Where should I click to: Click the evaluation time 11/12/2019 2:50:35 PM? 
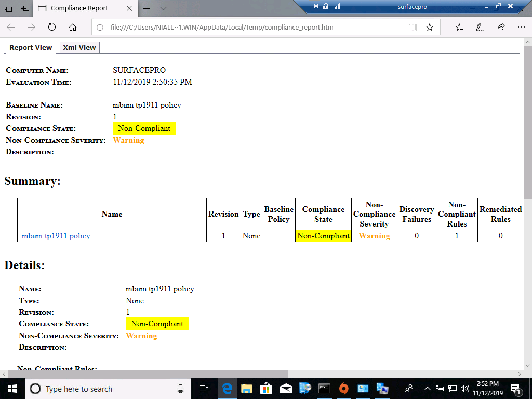(152, 82)
